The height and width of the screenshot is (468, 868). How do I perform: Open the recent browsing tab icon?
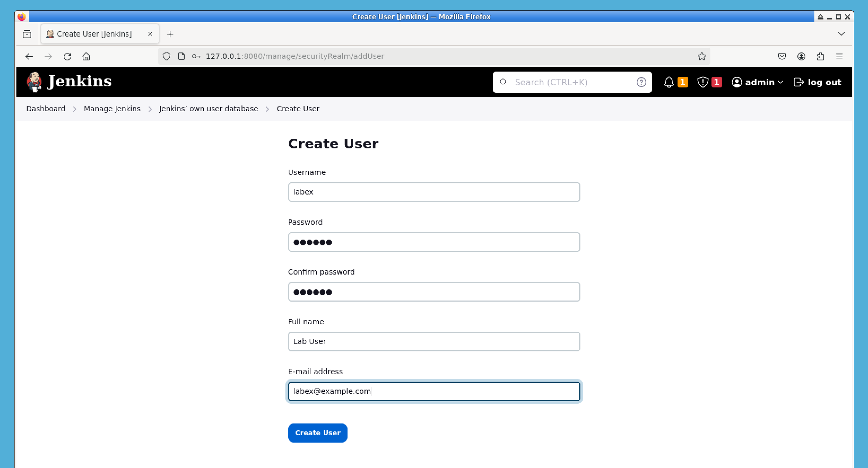27,34
